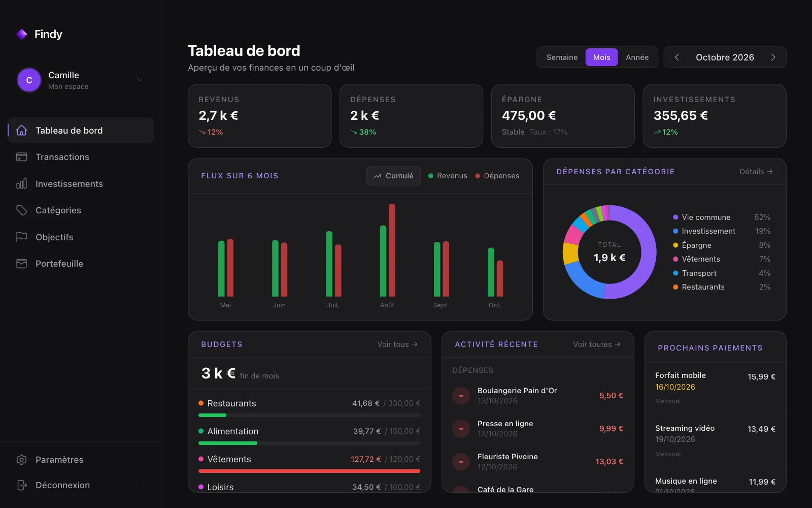The image size is (812, 508).
Task: Open Transactions in the sidebar
Action: tap(81, 157)
